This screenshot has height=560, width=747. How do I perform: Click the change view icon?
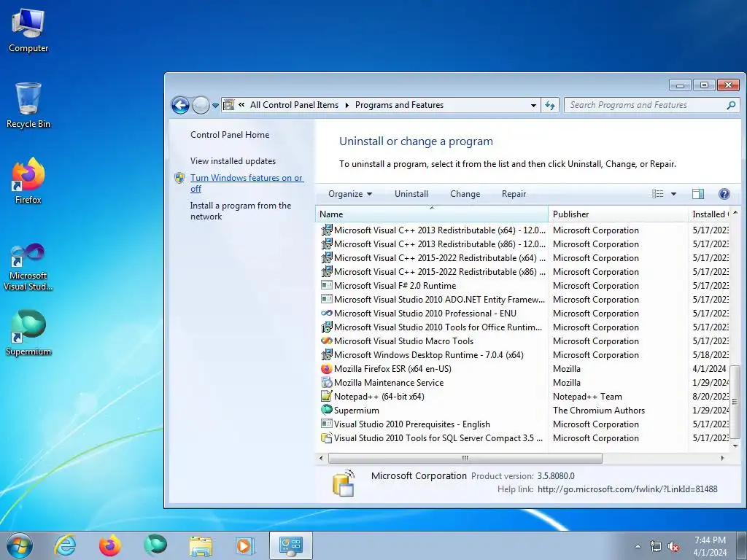658,194
